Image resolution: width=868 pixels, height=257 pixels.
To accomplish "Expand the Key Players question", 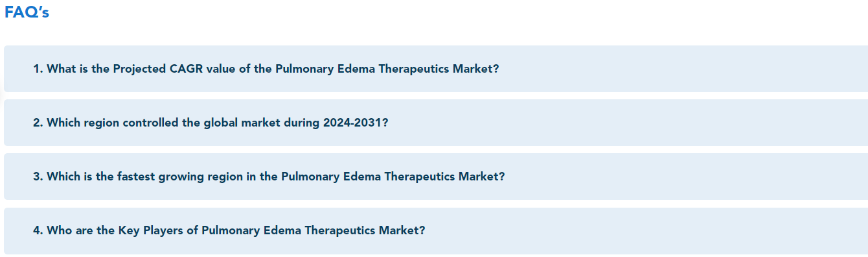I will coord(435,231).
